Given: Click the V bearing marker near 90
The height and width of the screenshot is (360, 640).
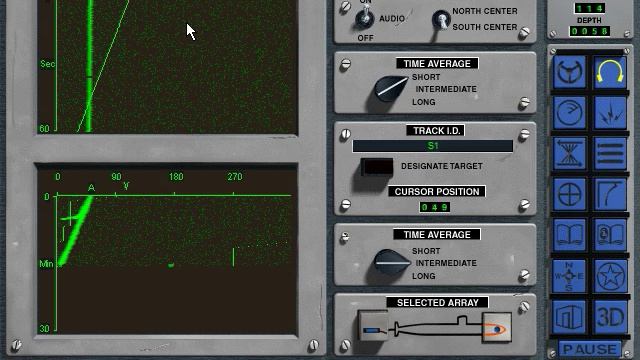Looking at the screenshot, I should click(126, 186).
